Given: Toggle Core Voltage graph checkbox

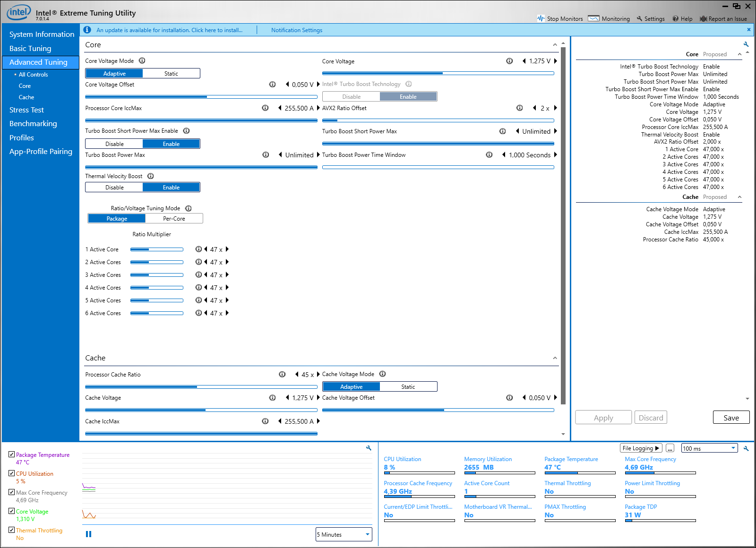Looking at the screenshot, I should click(12, 511).
